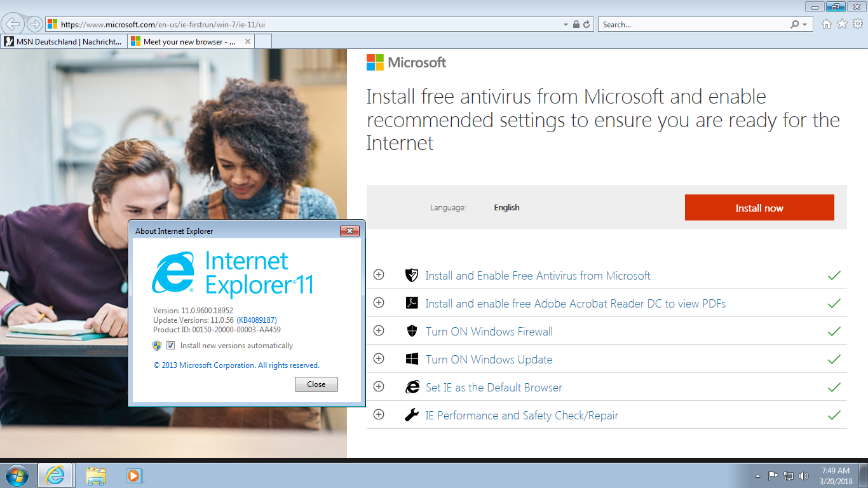The image size is (868, 488).
Task: Click Set IE as the Default Browser link
Action: [494, 388]
